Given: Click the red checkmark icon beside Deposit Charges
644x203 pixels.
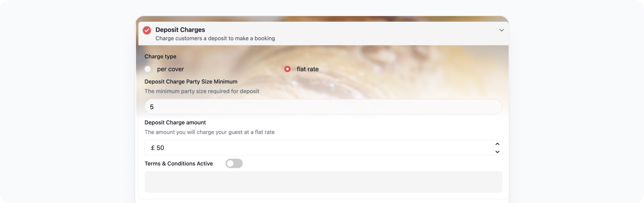Looking at the screenshot, I should click(147, 30).
